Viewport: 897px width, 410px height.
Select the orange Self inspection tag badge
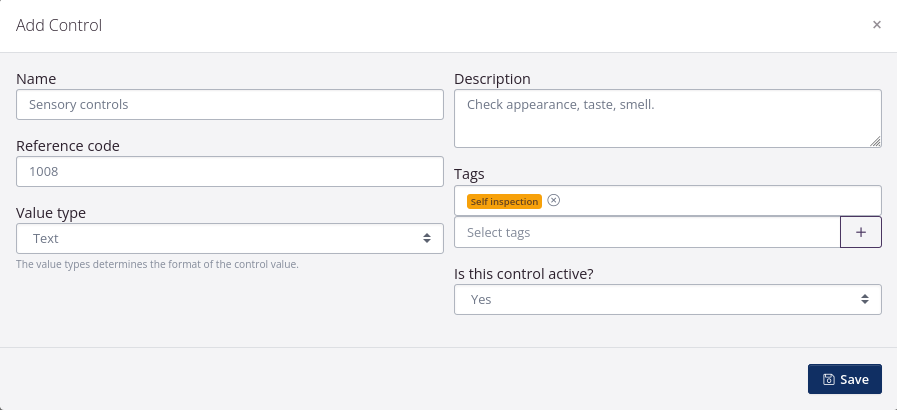504,201
